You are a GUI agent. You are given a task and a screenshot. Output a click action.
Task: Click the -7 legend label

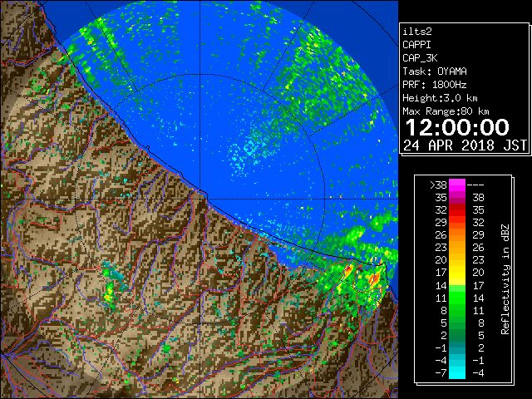(x=441, y=373)
